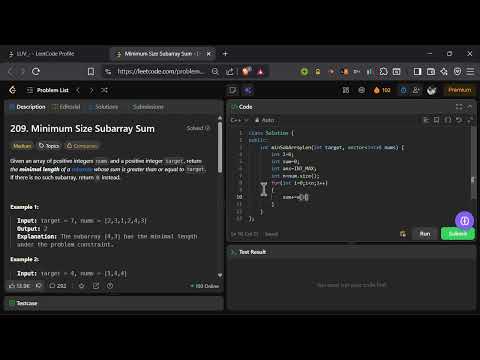Screen dimensions: 480x360
Task: Open the Description tab
Action: point(27,107)
